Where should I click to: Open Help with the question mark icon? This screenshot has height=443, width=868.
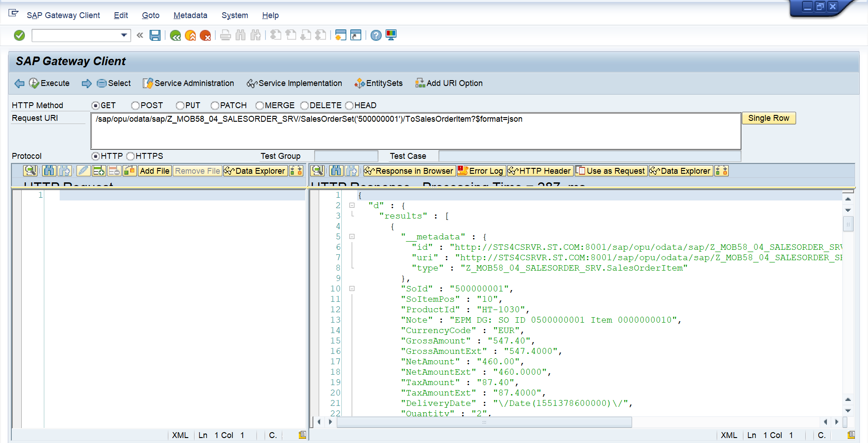[x=376, y=35]
